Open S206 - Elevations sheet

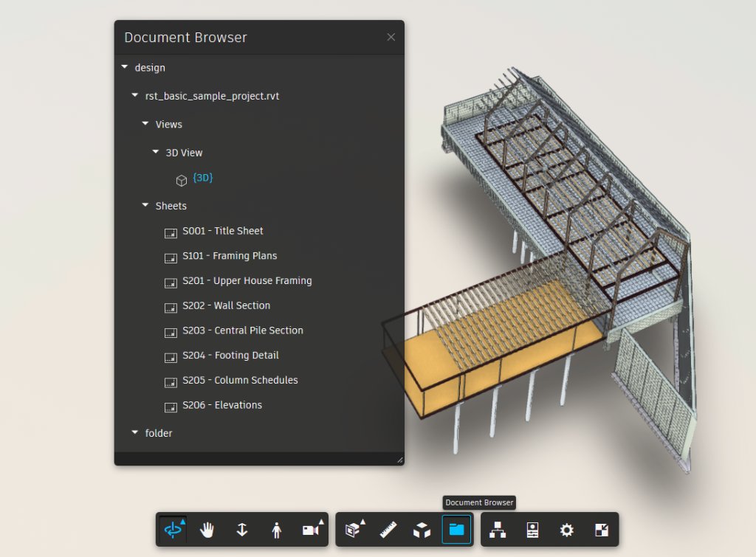(x=222, y=405)
